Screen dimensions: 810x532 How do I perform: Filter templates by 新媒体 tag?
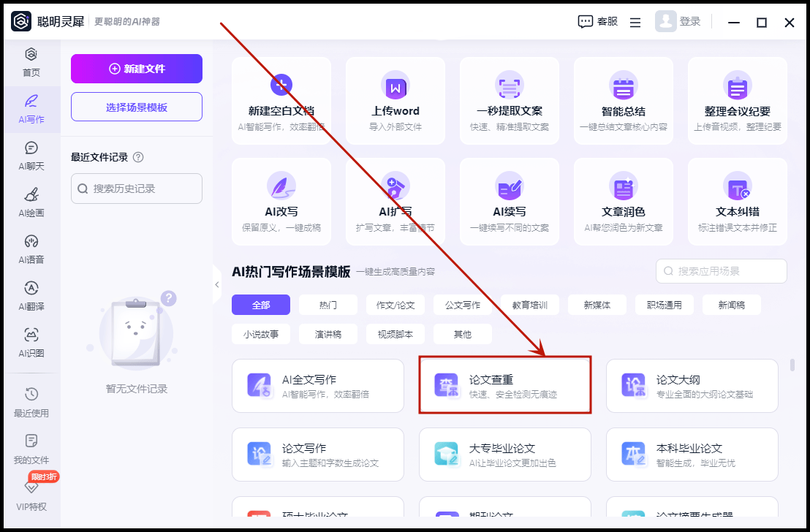[x=597, y=305]
